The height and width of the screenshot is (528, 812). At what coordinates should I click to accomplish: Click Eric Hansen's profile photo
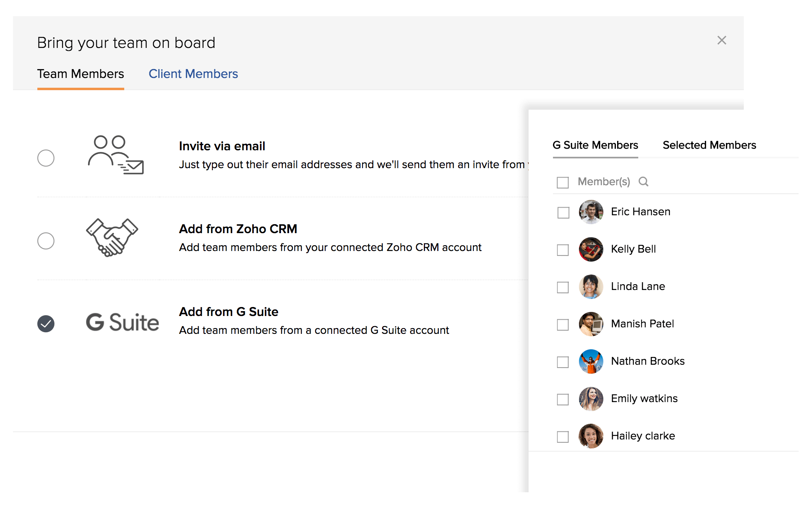[591, 212]
